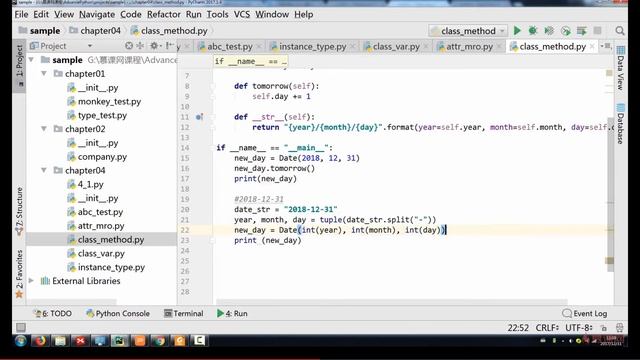640x360 pixels.
Task: Toggle tool window buttons square in status bar
Action: tap(21, 327)
